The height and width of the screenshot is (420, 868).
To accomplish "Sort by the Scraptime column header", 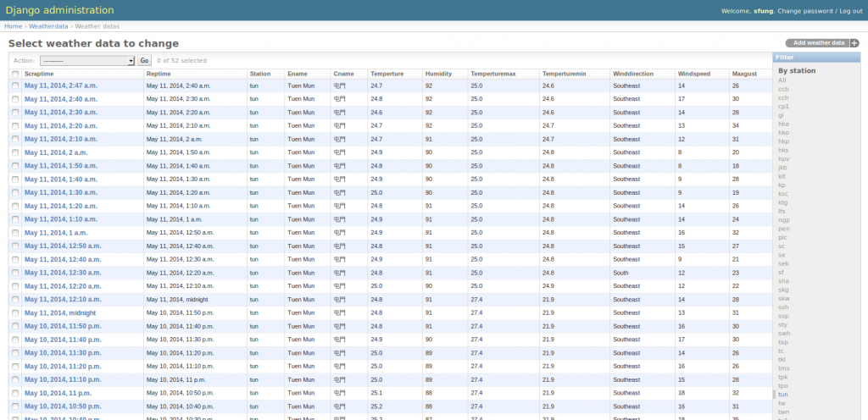I will click(x=39, y=74).
